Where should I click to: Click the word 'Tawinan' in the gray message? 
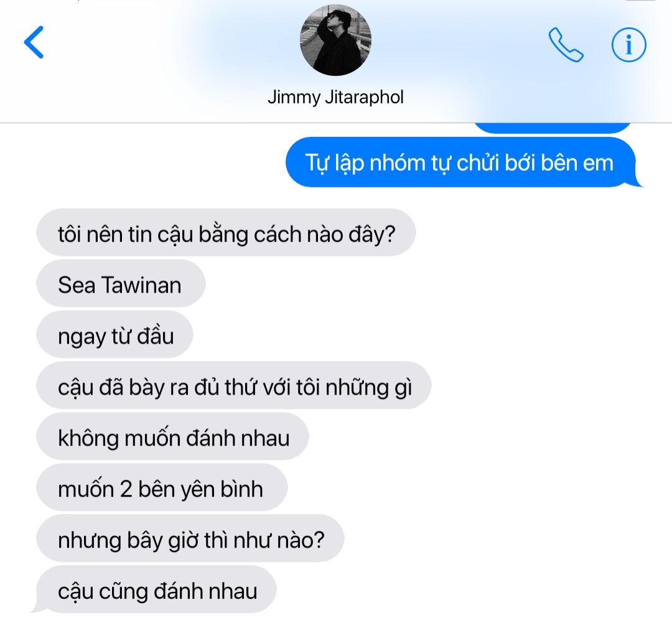141,285
